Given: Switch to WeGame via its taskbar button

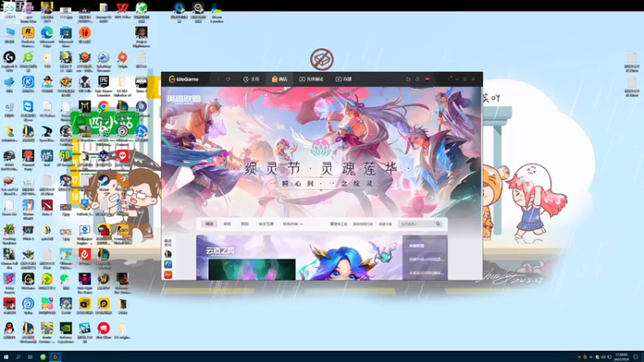Looking at the screenshot, I should click(56, 356).
